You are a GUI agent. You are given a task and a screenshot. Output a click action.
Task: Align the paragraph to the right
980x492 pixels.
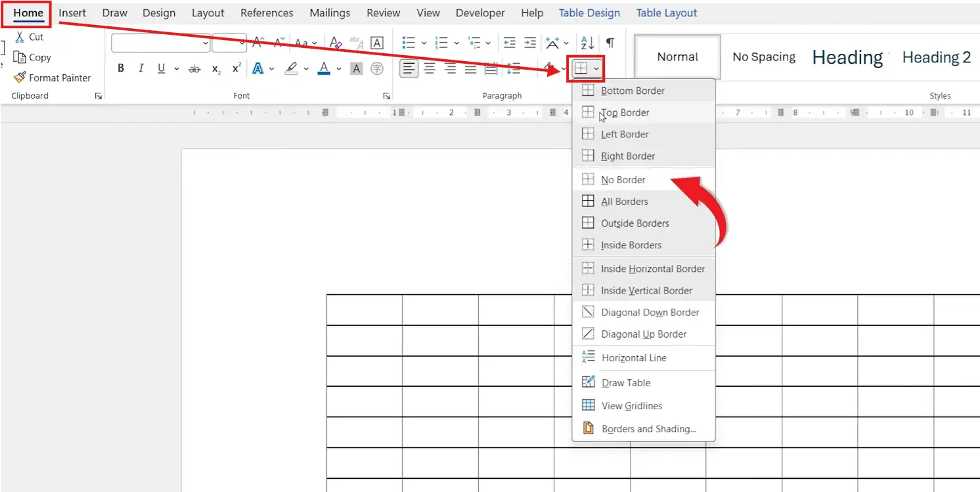pos(451,68)
